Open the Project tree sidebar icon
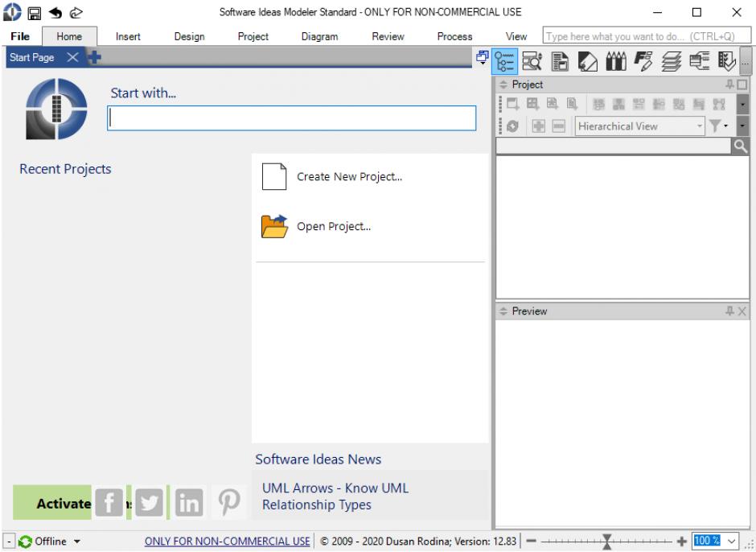Viewport: 756px width, 552px height. [505, 61]
